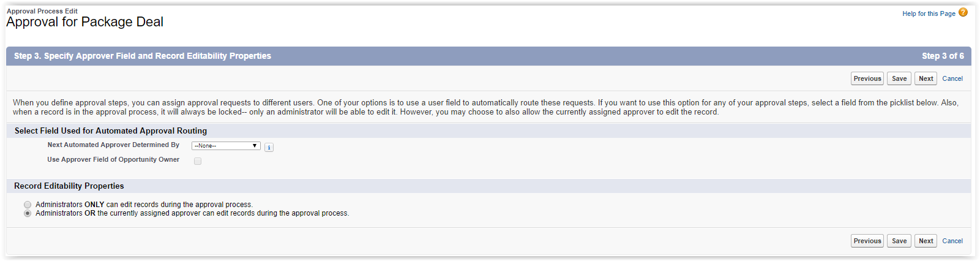
Task: Open Next Automated Approver Determined By dropdown
Action: point(226,146)
